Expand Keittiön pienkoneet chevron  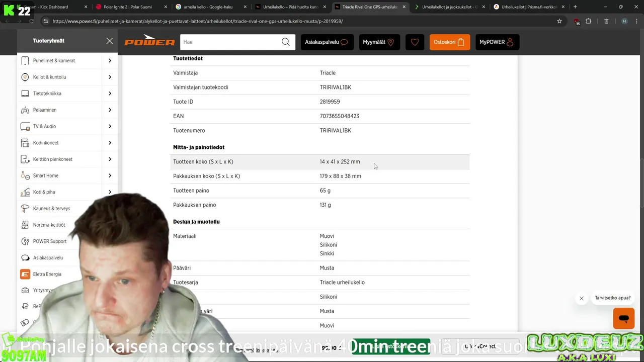coord(110,159)
